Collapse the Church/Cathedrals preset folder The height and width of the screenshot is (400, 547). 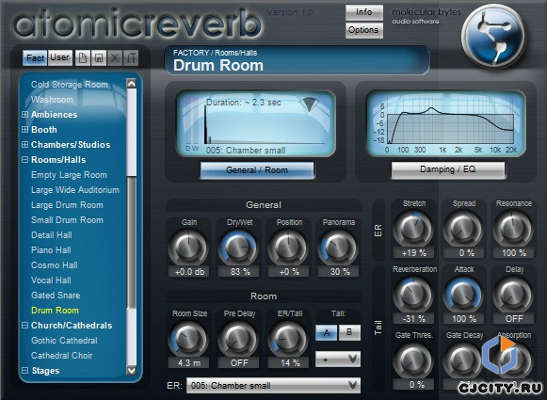click(25, 325)
